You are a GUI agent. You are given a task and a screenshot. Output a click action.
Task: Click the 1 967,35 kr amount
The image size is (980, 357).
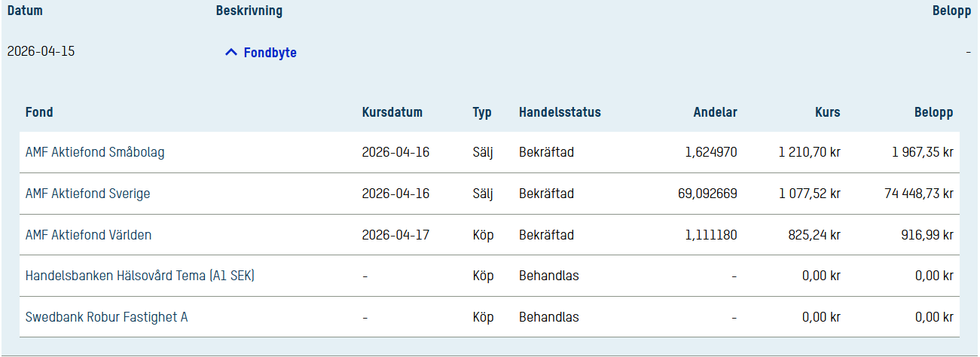(922, 152)
